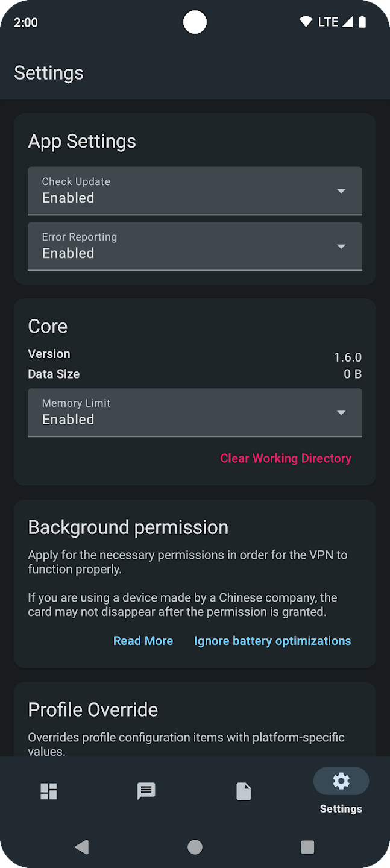Tap the Wi-Fi status bar icon

[306, 22]
